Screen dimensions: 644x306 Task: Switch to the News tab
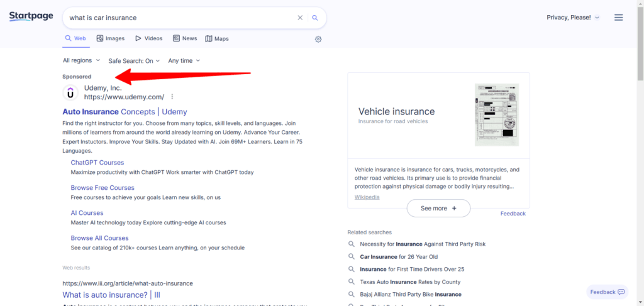185,38
